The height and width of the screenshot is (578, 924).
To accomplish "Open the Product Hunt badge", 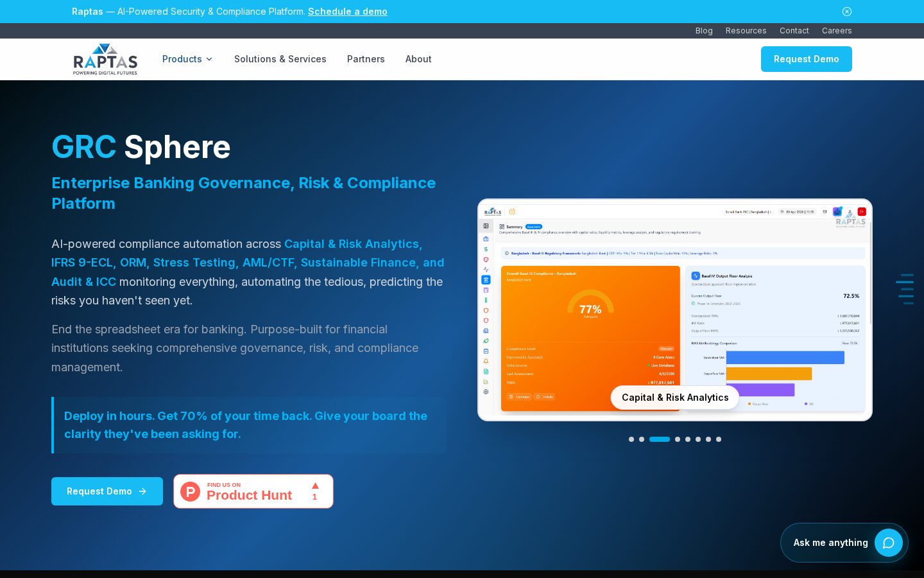I will (x=253, y=491).
